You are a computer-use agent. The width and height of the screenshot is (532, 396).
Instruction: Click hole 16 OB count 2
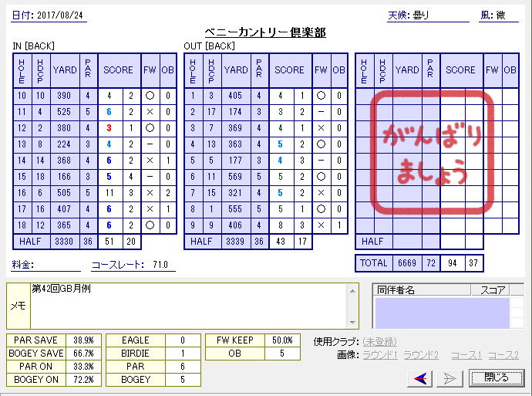point(168,193)
